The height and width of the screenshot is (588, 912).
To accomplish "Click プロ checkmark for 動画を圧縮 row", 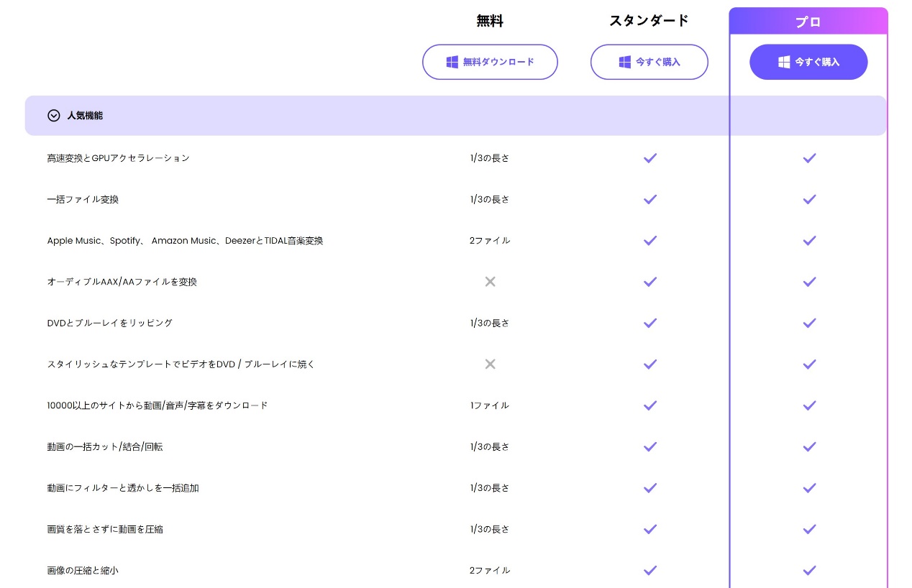I will 809,529.
